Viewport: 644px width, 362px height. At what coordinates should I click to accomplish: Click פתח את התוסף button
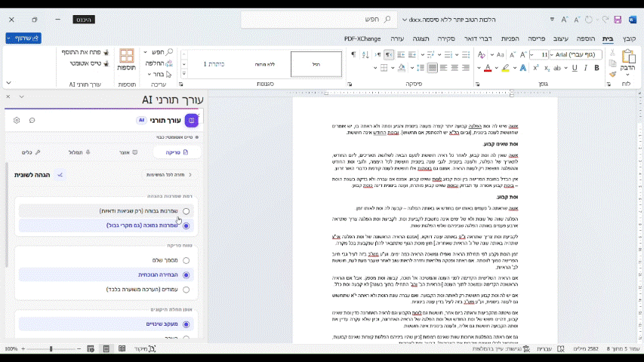click(85, 53)
